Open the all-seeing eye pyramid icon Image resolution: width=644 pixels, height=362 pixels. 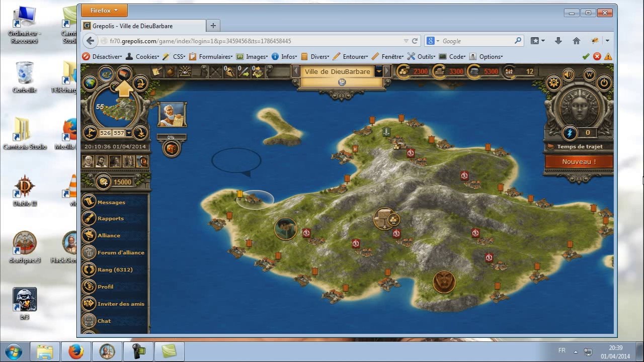(x=185, y=71)
